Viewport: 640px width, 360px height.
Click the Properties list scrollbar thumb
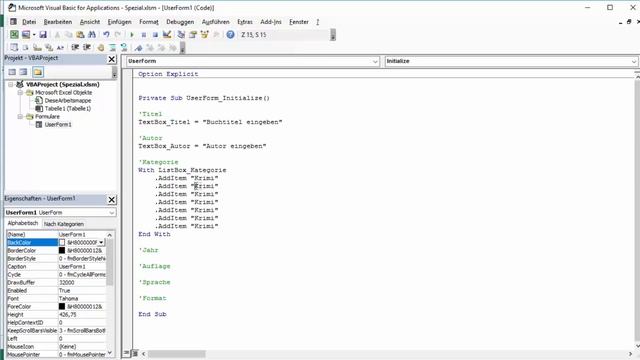(109, 262)
